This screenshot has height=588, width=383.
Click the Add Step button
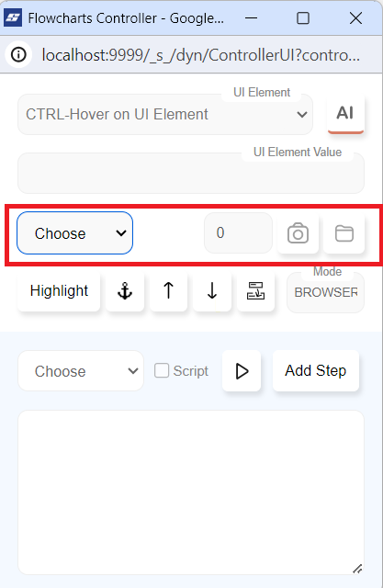pos(316,371)
